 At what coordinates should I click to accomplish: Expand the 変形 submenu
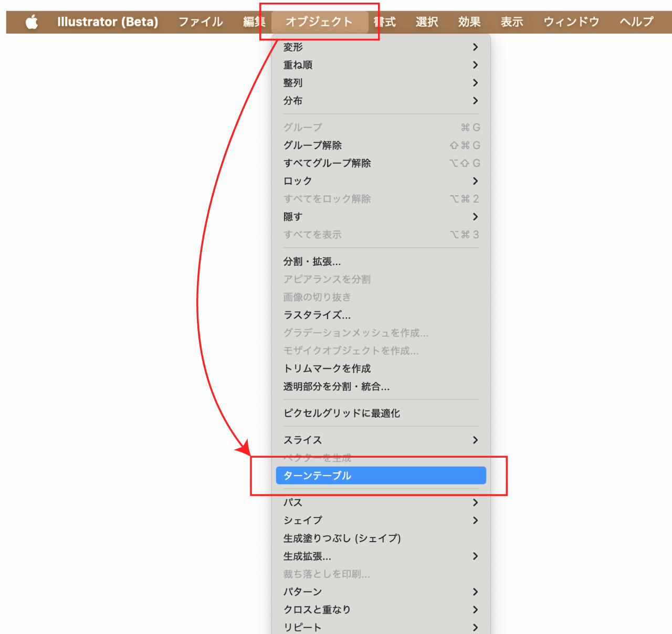point(381,47)
